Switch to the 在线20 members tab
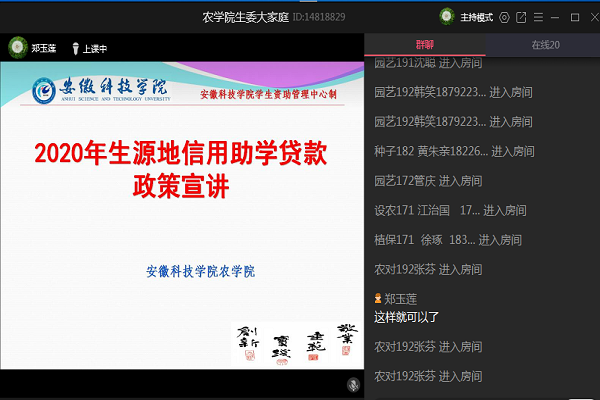This screenshot has width=600, height=400. 545,45
